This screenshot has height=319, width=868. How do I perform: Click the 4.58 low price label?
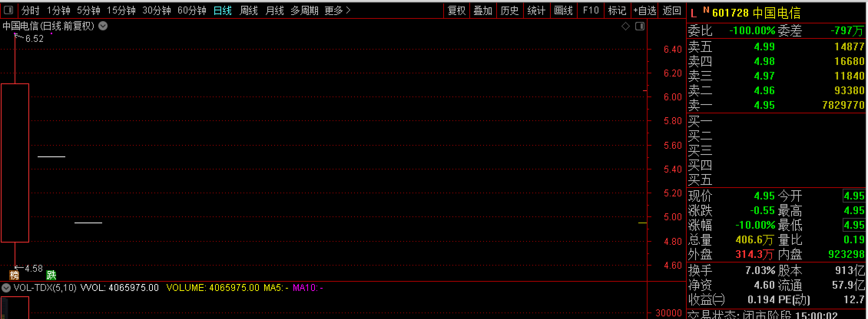click(34, 268)
